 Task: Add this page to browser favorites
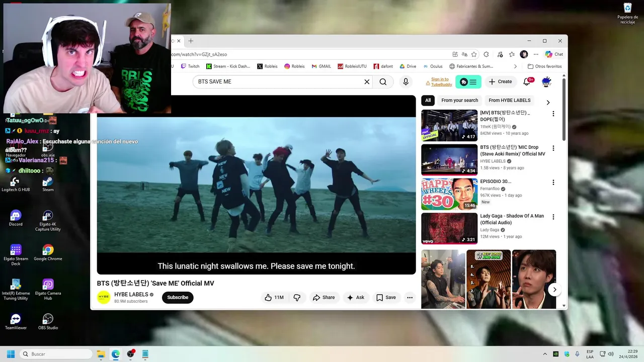point(474,54)
